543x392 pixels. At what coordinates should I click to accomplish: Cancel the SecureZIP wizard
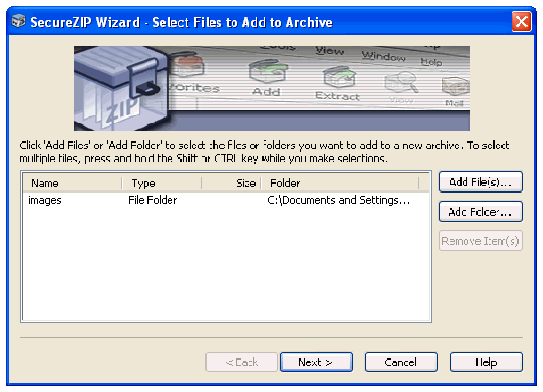tap(401, 362)
